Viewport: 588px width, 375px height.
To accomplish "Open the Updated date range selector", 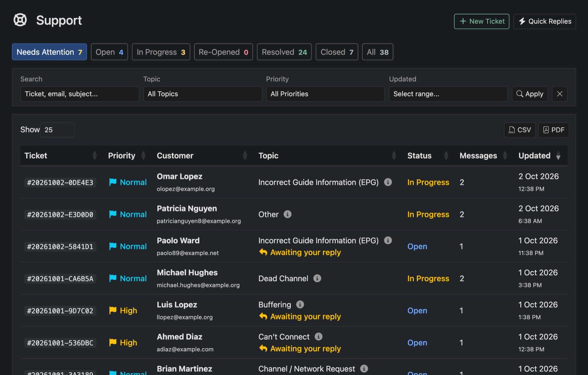I will (x=448, y=94).
